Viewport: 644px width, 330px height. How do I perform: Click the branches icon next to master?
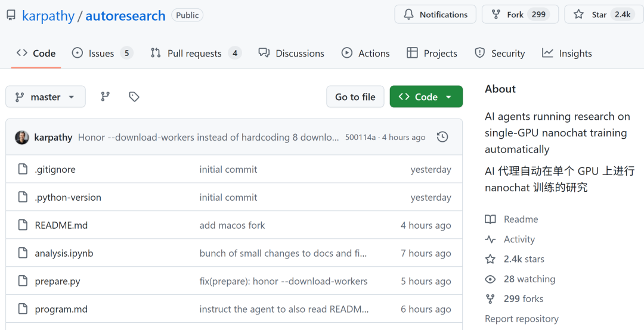point(106,96)
